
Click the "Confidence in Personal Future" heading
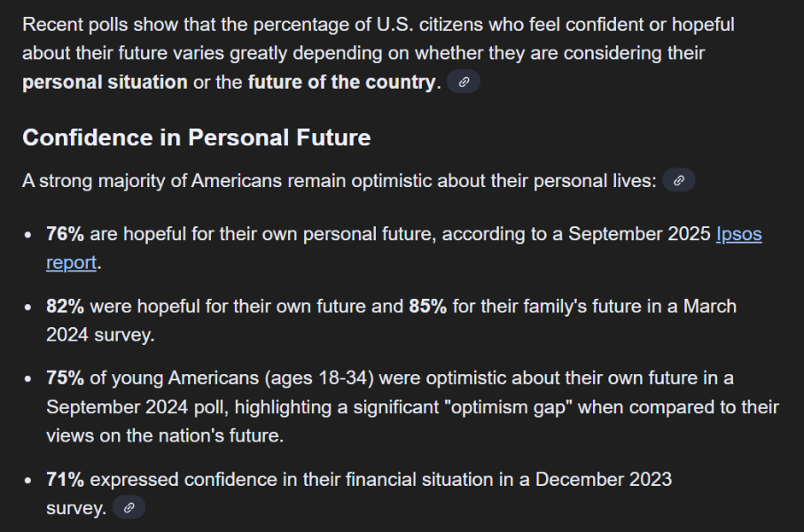click(x=196, y=137)
